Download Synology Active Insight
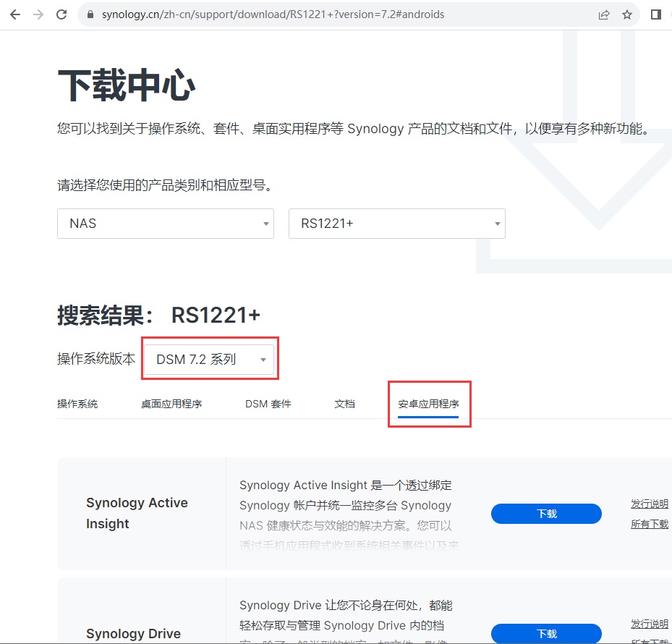 tap(546, 514)
